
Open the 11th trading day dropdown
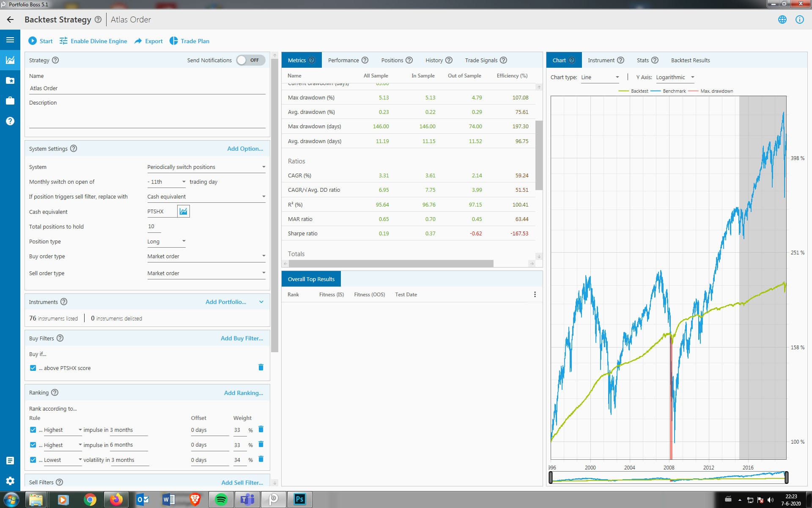167,182
